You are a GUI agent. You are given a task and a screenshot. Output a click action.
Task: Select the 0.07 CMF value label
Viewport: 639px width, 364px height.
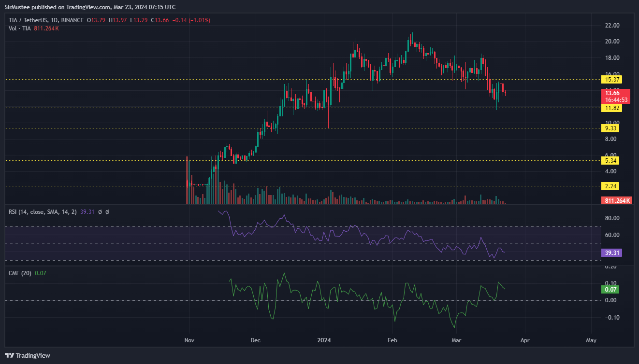610,289
